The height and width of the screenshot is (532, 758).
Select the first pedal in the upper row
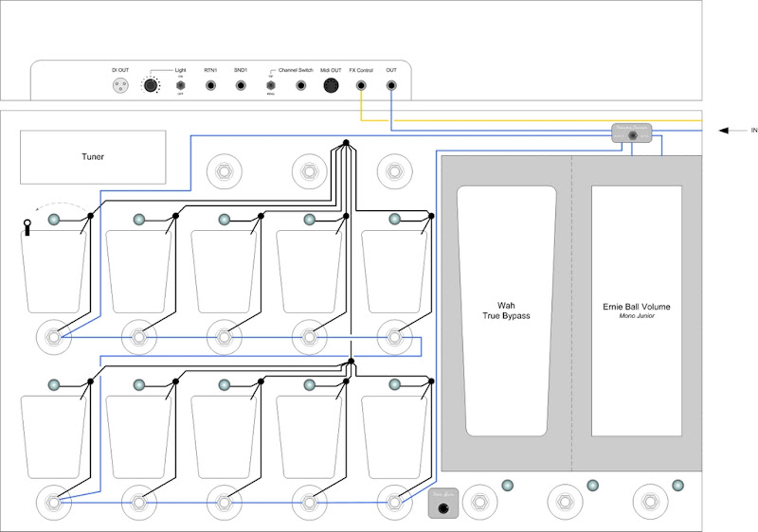click(x=53, y=272)
